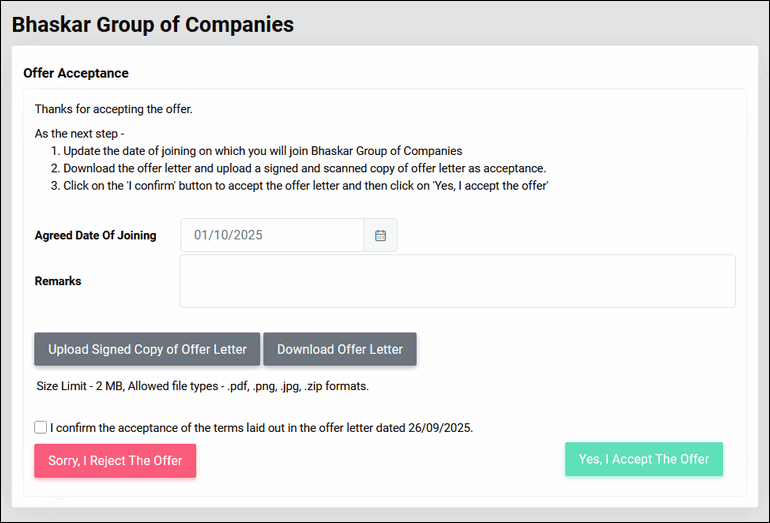Click the 'I confirm the acceptance' label text
Viewport: 770px width, 523px height.
(x=261, y=427)
